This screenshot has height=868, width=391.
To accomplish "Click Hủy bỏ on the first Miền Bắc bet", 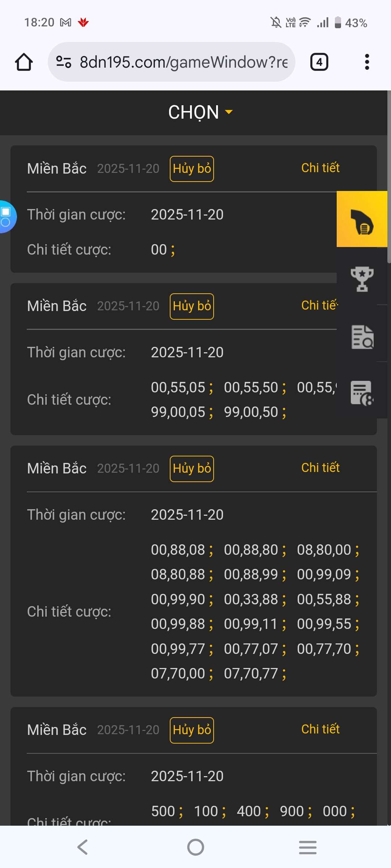I will click(192, 169).
